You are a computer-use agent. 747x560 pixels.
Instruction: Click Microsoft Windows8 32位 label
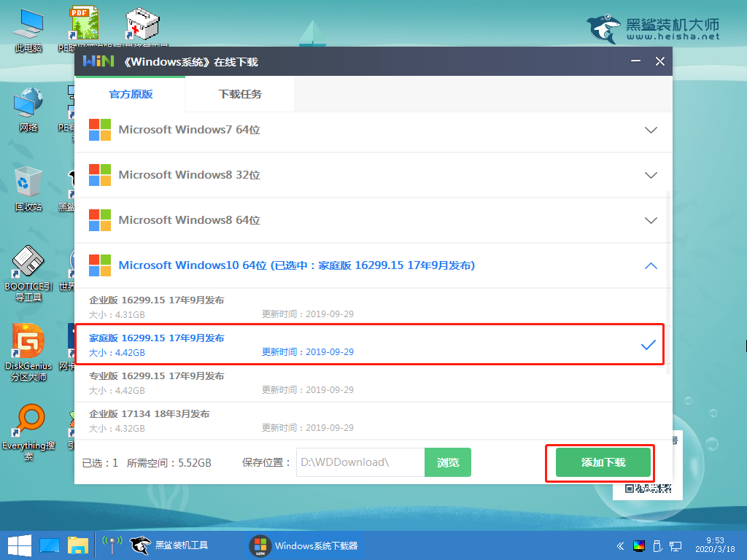point(189,175)
